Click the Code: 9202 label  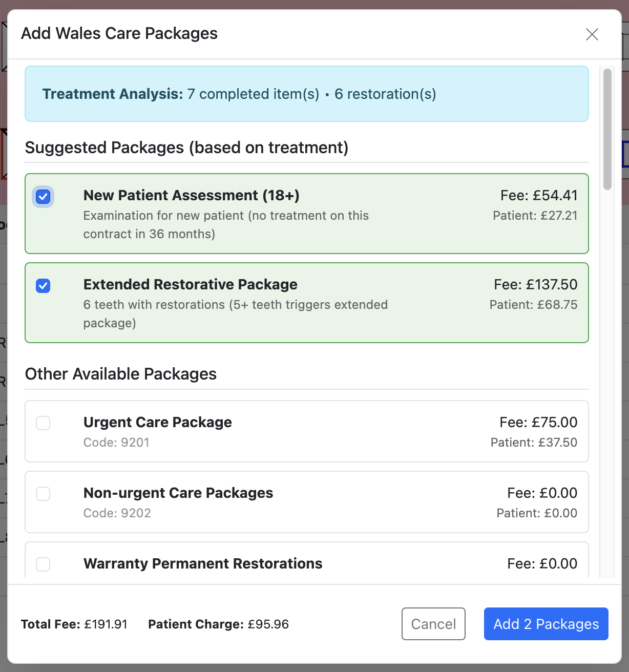[x=117, y=513]
